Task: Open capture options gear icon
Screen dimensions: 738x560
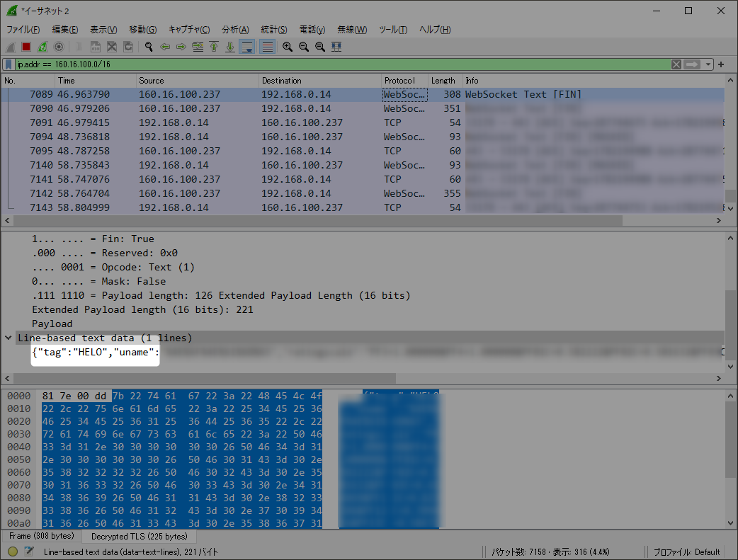Action: click(58, 47)
